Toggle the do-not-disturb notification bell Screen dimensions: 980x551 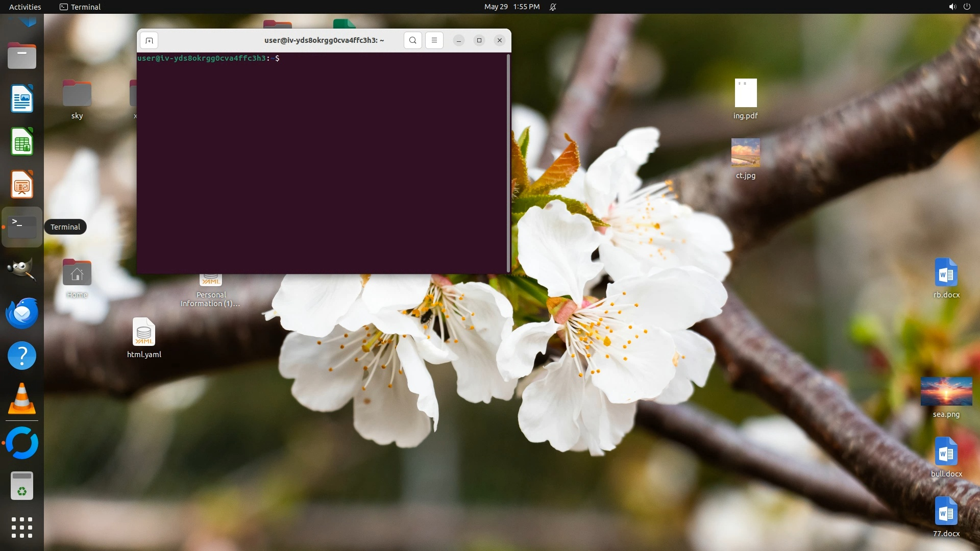click(553, 7)
